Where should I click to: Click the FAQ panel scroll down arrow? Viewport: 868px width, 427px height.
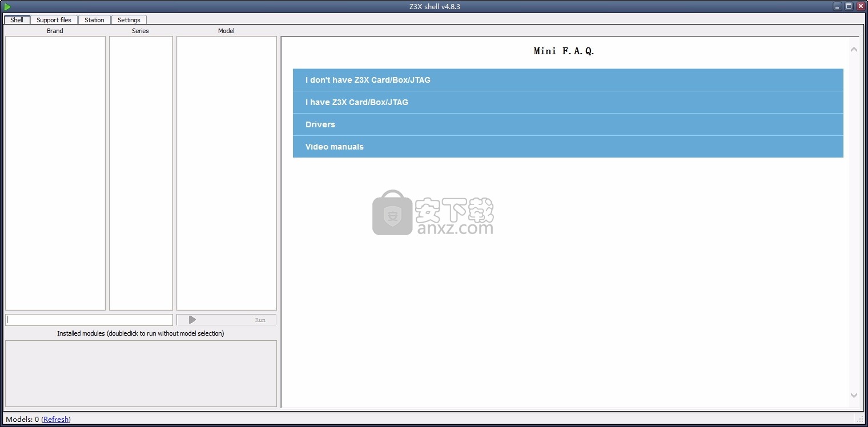(854, 395)
